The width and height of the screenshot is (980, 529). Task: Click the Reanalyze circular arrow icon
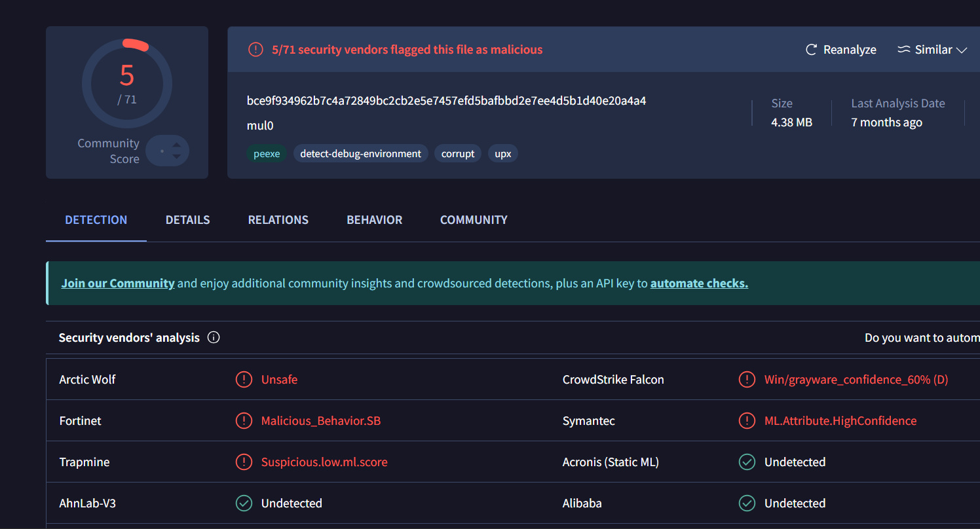tap(811, 50)
